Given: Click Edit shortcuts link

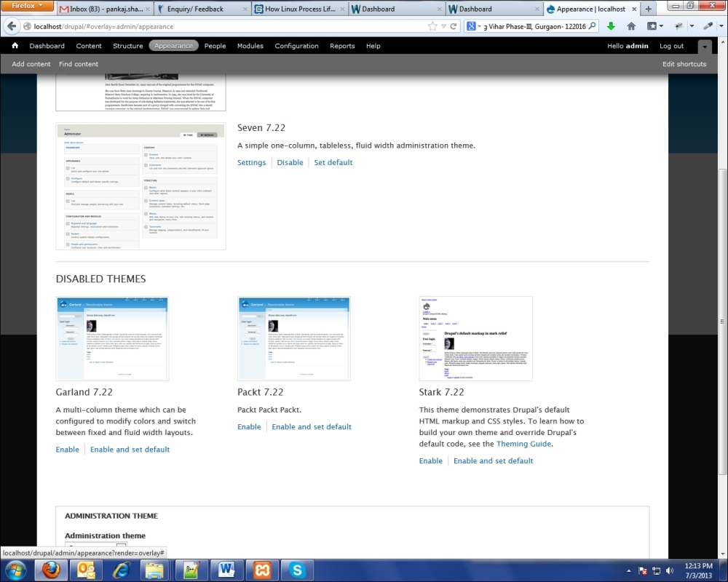Looking at the screenshot, I should pyautogui.click(x=684, y=64).
